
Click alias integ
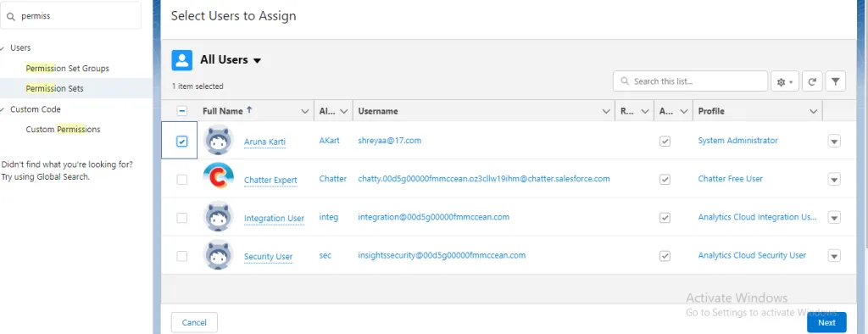pyautogui.click(x=328, y=217)
